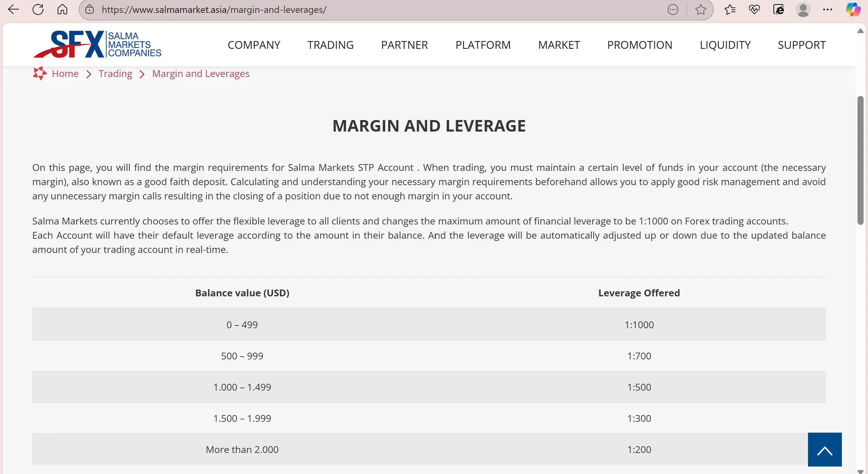868x474 pixels.
Task: Open the PARTNER menu
Action: point(405,45)
